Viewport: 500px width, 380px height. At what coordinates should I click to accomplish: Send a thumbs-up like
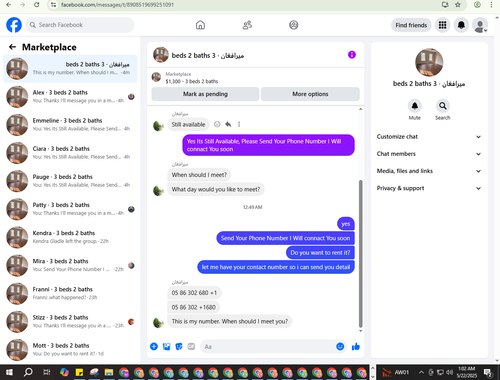pos(356,347)
